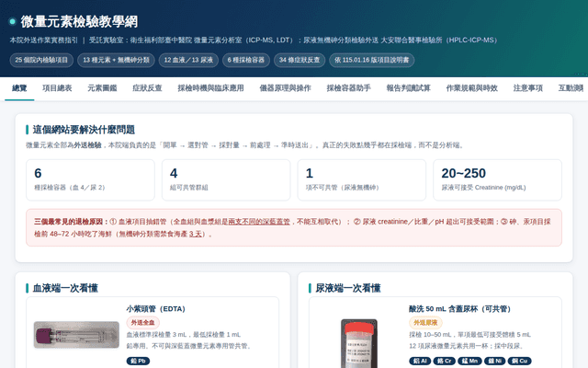The height and width of the screenshot is (368, 588).
Task: Click the 34 條症狀反查 pill
Action: click(x=300, y=60)
